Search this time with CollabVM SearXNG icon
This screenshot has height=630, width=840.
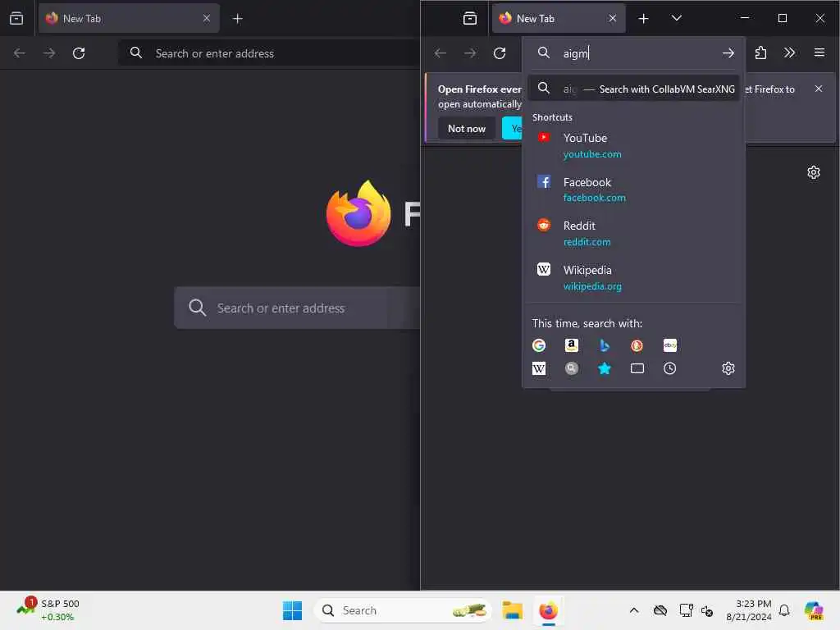(x=572, y=368)
